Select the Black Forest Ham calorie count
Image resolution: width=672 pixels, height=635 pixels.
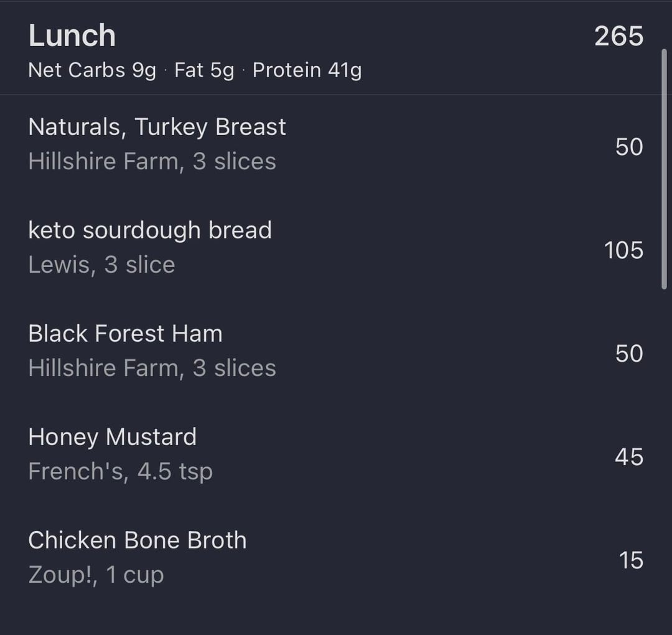pos(628,354)
